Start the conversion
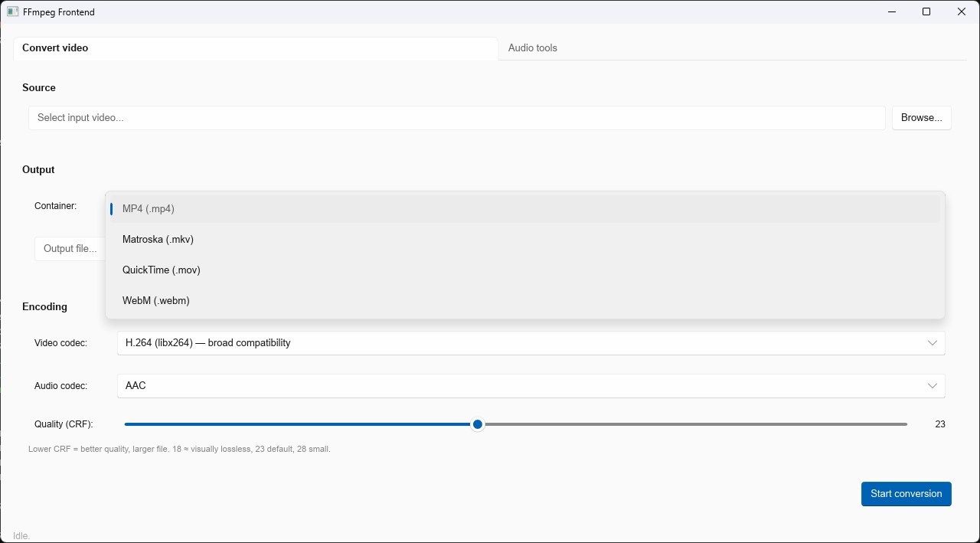 click(906, 494)
